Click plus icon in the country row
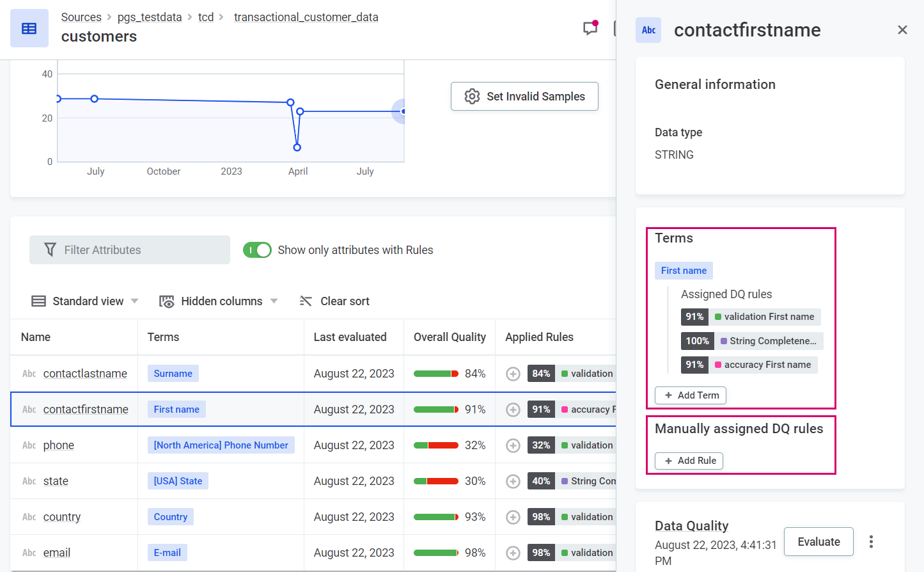 pyautogui.click(x=513, y=517)
